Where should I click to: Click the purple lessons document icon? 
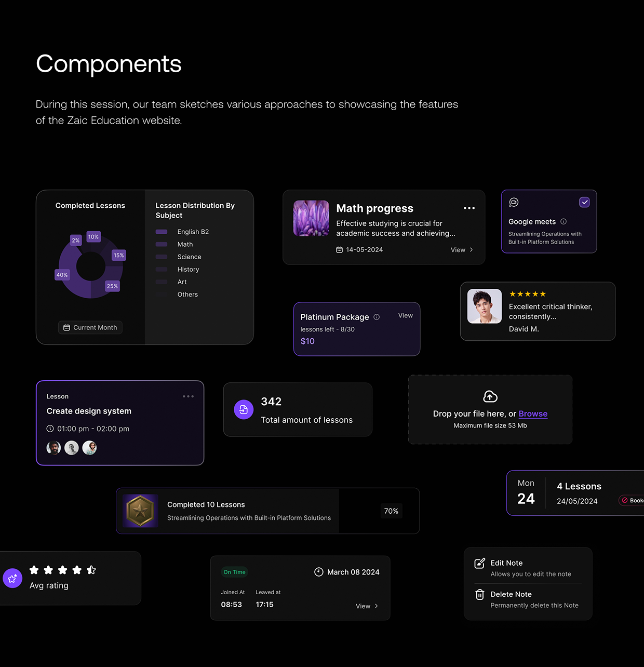[x=244, y=409]
